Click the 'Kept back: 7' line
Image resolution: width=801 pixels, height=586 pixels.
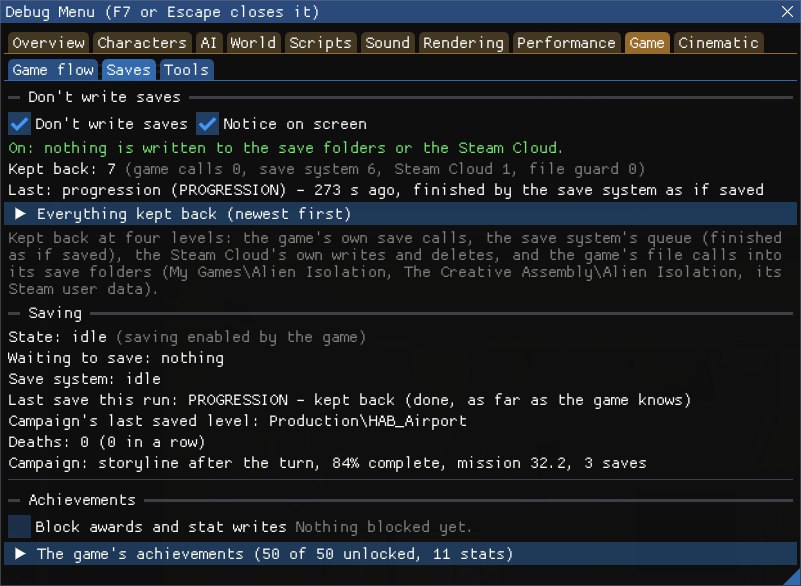[x=326, y=169]
